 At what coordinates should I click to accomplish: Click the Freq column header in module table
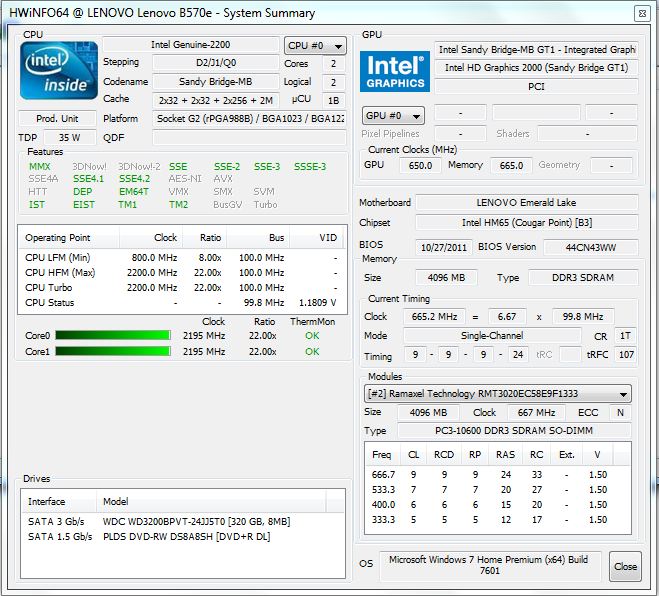pos(382,454)
